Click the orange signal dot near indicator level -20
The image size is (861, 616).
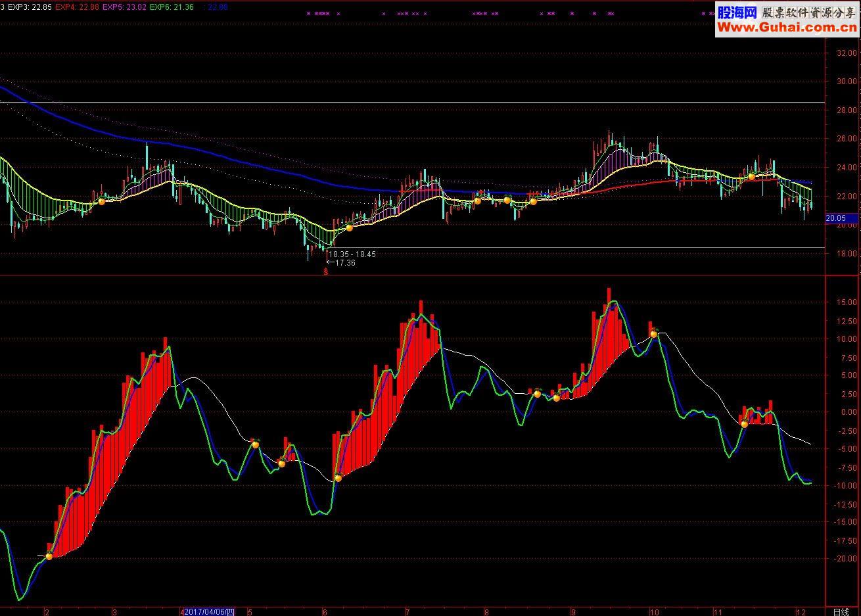pos(49,556)
